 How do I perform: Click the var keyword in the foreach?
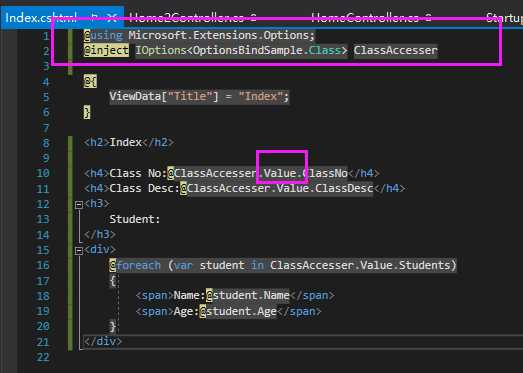click(x=183, y=265)
